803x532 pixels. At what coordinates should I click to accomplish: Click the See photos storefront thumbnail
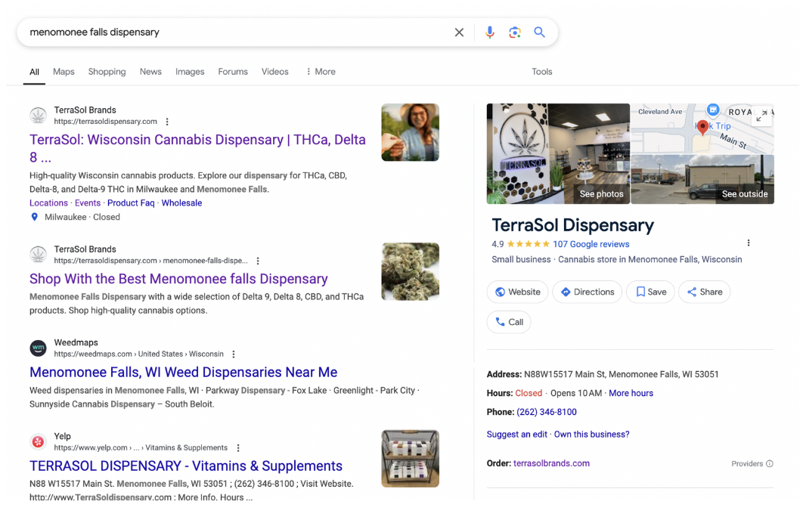[x=558, y=153]
